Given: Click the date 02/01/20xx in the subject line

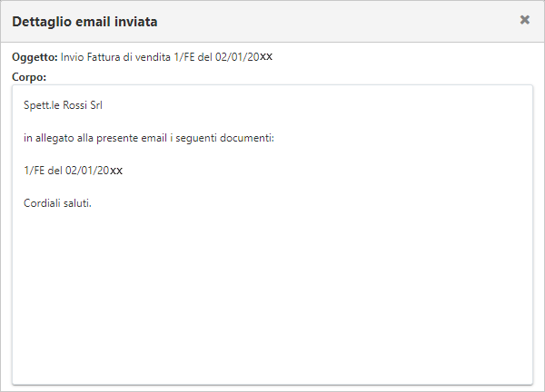Looking at the screenshot, I should coord(243,56).
